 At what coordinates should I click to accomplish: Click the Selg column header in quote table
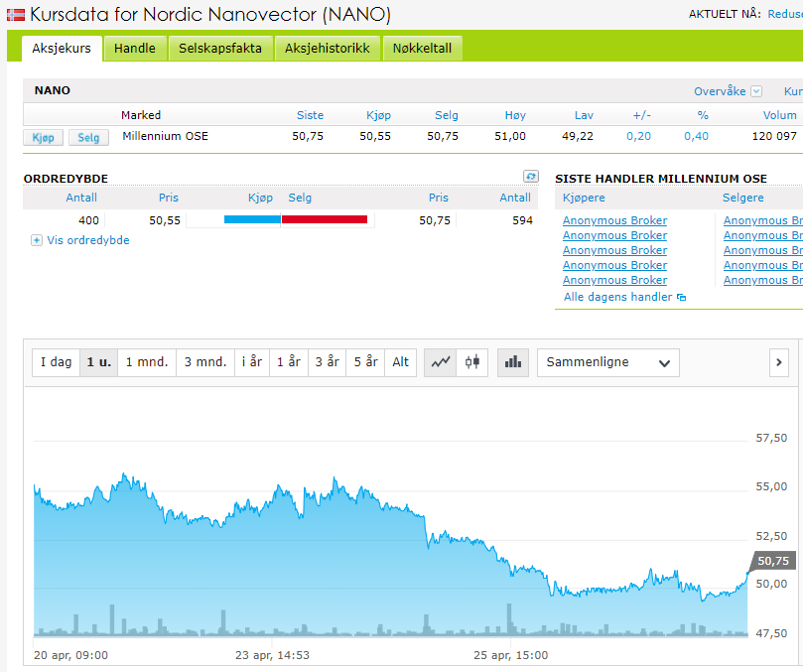pos(447,115)
